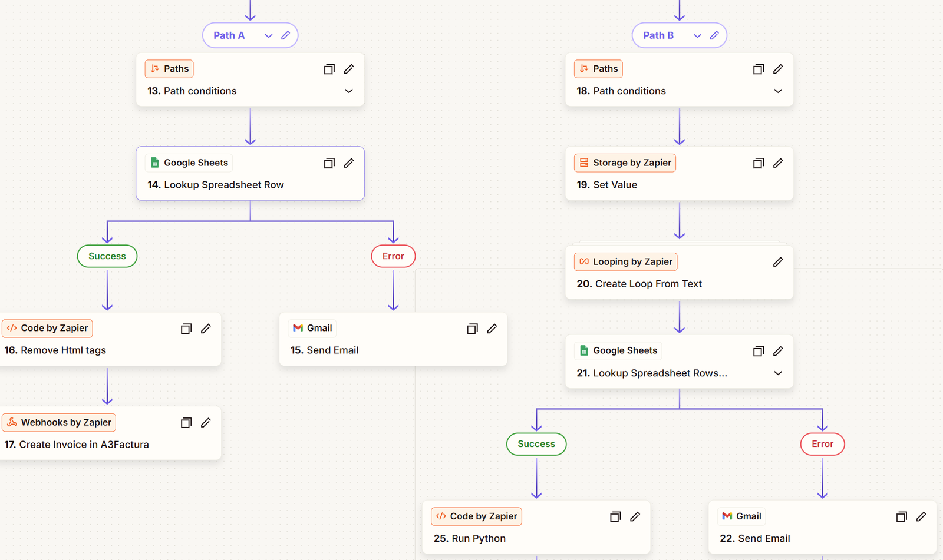Expand step 13 Path conditions chevron
The image size is (943, 560).
pyautogui.click(x=349, y=91)
